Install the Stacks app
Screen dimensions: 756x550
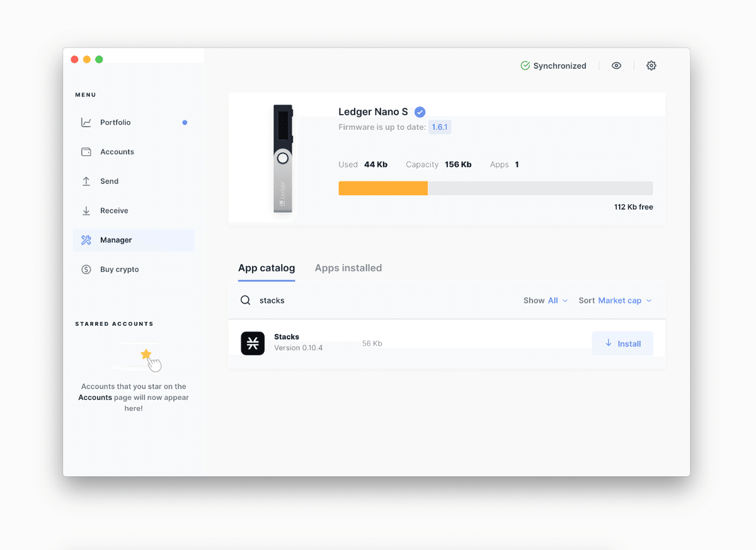pos(622,343)
